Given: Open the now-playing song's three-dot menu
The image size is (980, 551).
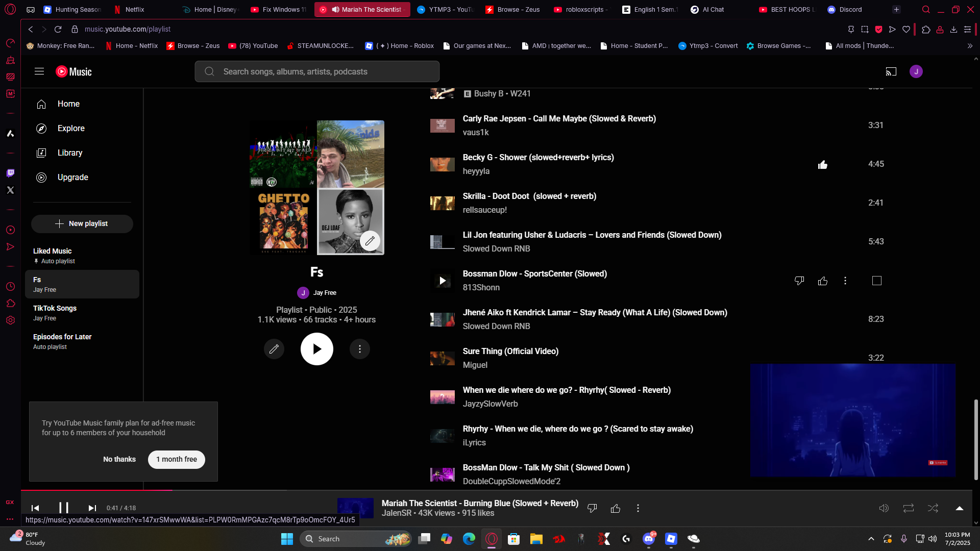Looking at the screenshot, I should tap(638, 508).
